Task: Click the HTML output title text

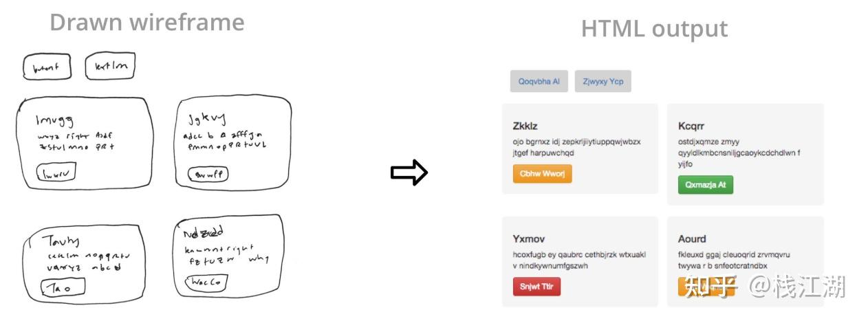Action: [x=654, y=29]
